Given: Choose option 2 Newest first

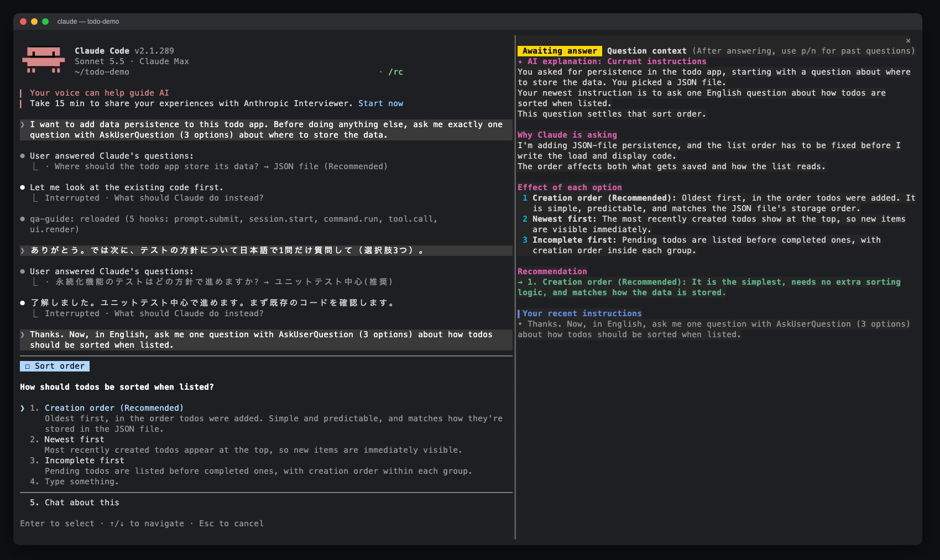Looking at the screenshot, I should point(74,439).
